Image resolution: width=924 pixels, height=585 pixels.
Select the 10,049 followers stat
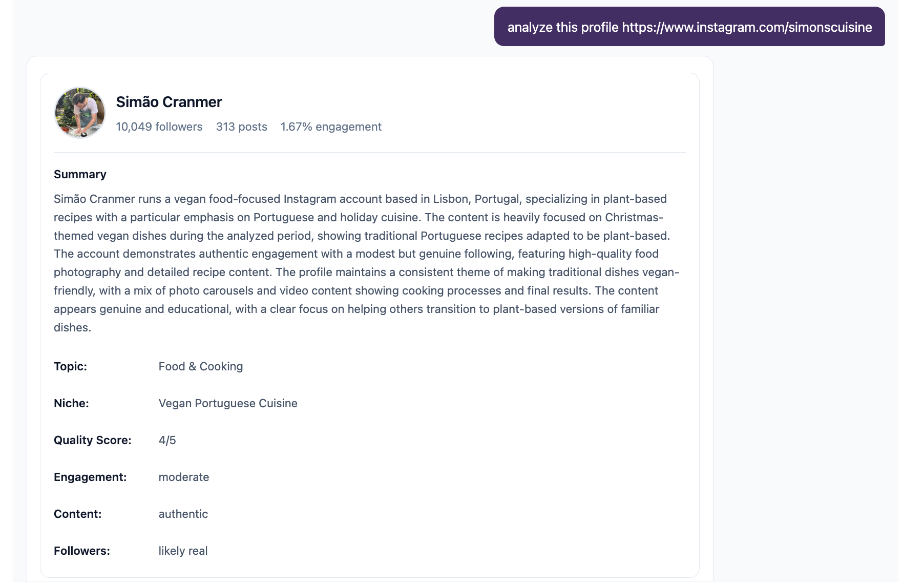159,127
